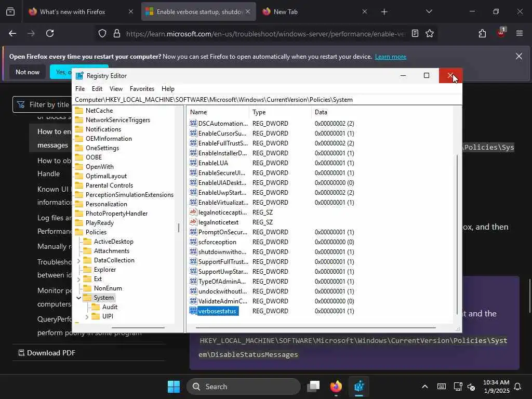
Task: Select the Enable verbose startup tab
Action: [198, 11]
